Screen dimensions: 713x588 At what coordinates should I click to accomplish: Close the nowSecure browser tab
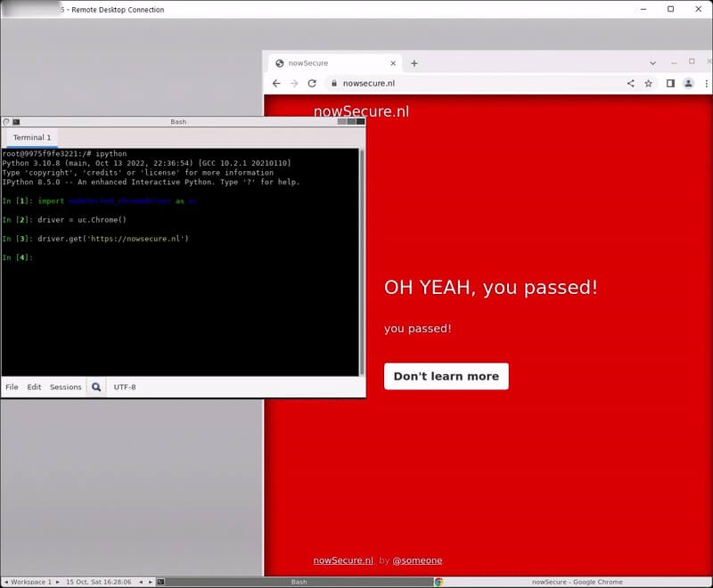click(393, 63)
